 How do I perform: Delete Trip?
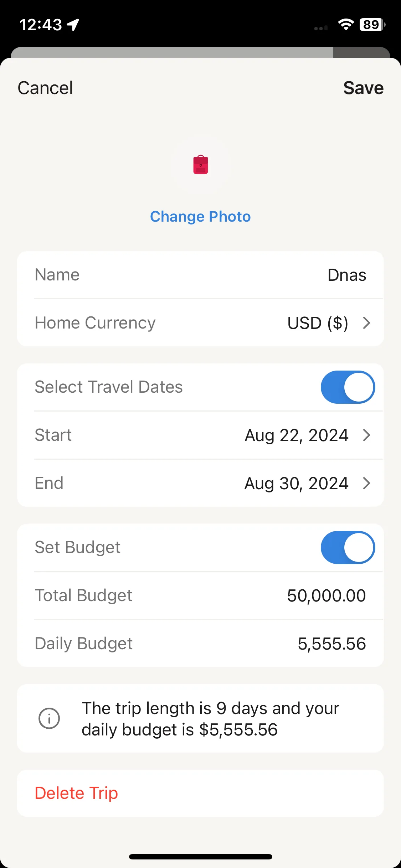click(76, 793)
